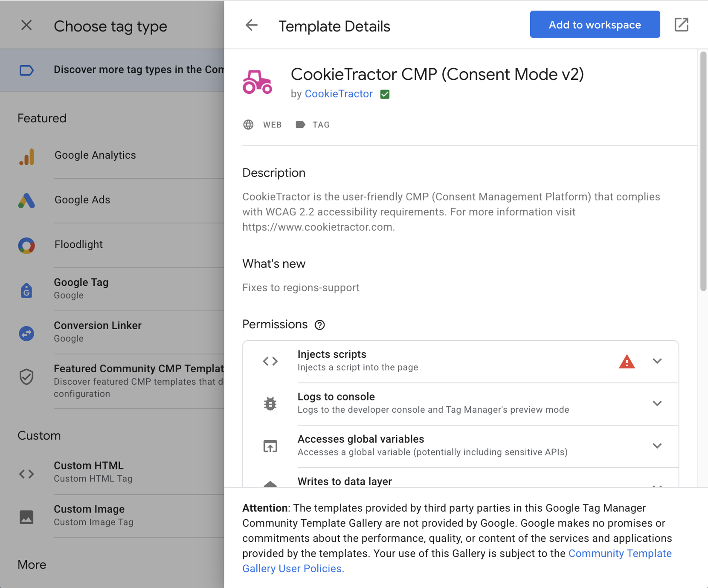This screenshot has height=588, width=708.
Task: Choose the Custom HTML tag type
Action: pos(89,471)
